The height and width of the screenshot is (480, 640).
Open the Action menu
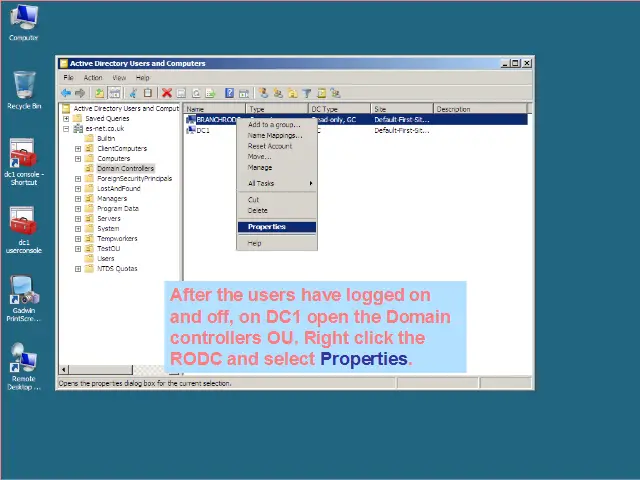(93, 78)
